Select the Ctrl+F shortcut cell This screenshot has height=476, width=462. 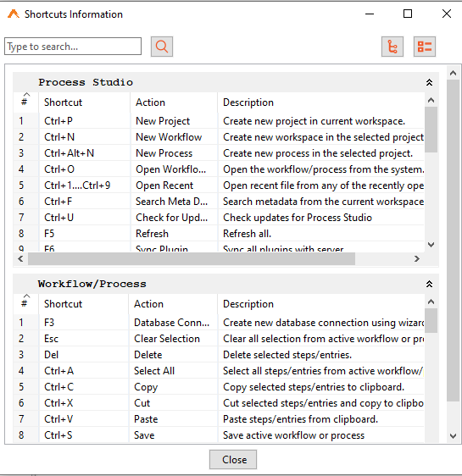point(84,202)
